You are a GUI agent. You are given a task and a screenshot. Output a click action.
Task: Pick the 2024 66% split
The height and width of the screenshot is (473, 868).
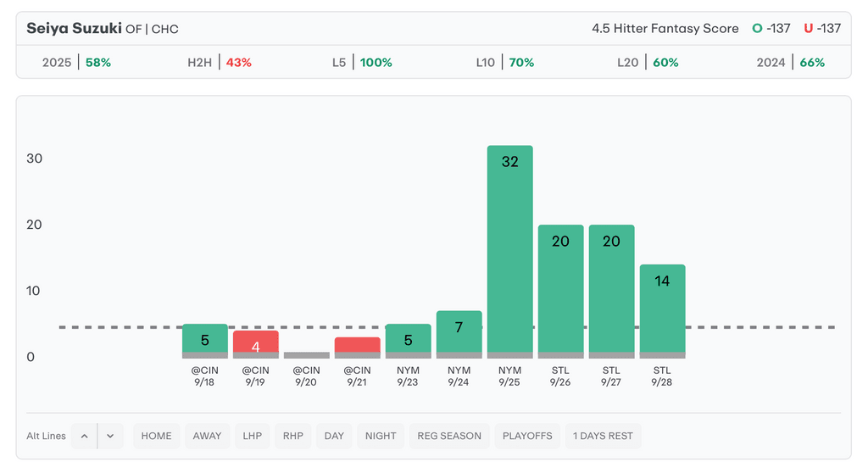tap(791, 62)
